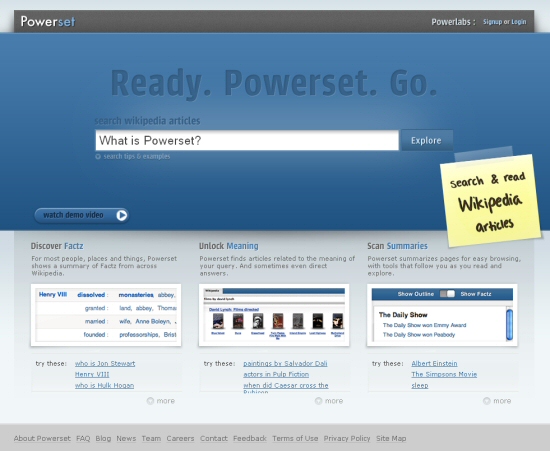
Task: Click 'The Daily Show won Emmy Award' text
Action: [x=424, y=325]
